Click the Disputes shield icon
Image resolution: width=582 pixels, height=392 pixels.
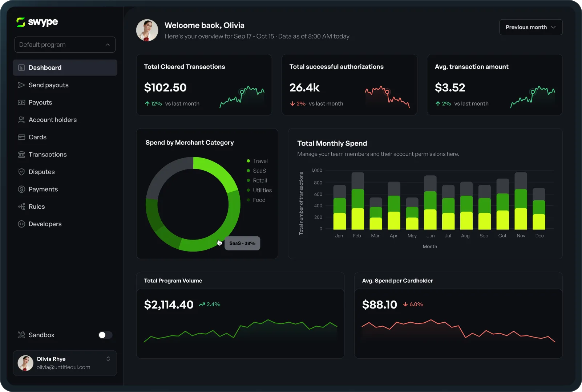pos(21,172)
